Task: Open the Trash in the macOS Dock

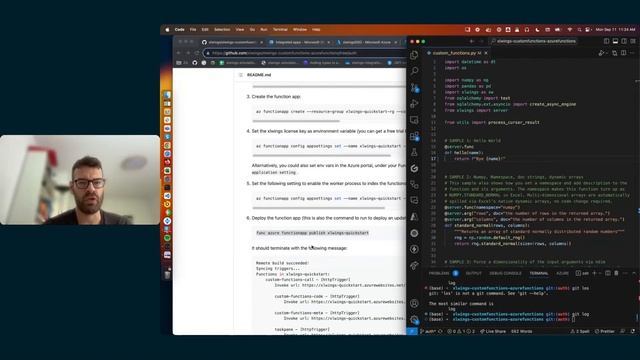Action: tap(167, 274)
